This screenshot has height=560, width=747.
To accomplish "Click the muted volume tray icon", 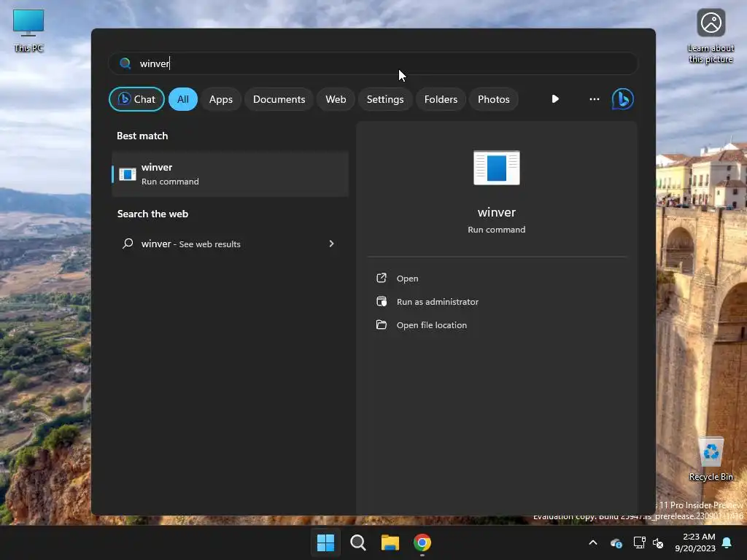I will click(658, 542).
